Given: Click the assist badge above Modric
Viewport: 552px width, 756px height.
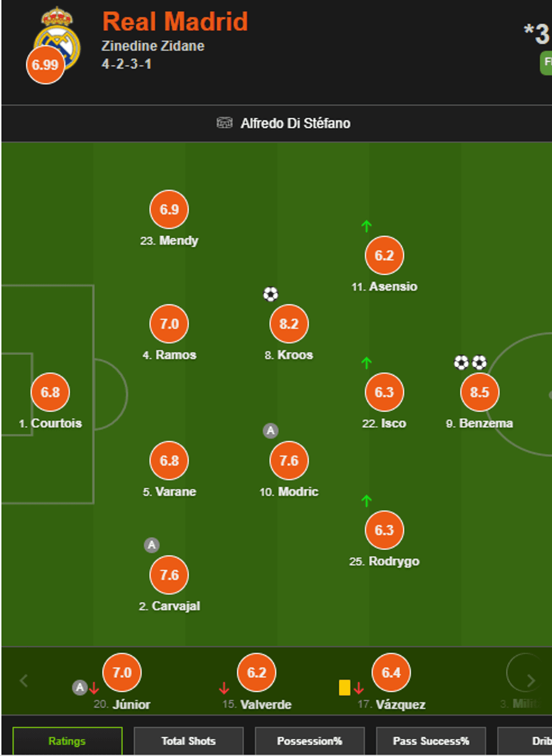Looking at the screenshot, I should (270, 431).
